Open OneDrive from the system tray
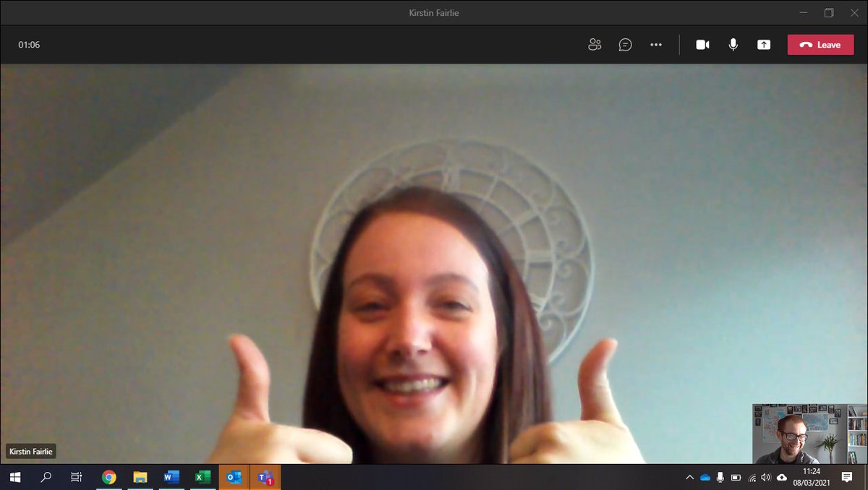This screenshot has width=868, height=490. click(x=705, y=477)
